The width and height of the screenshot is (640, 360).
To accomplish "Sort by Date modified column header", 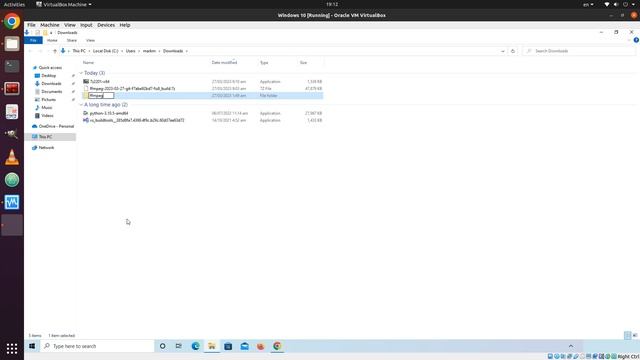I will (224, 62).
